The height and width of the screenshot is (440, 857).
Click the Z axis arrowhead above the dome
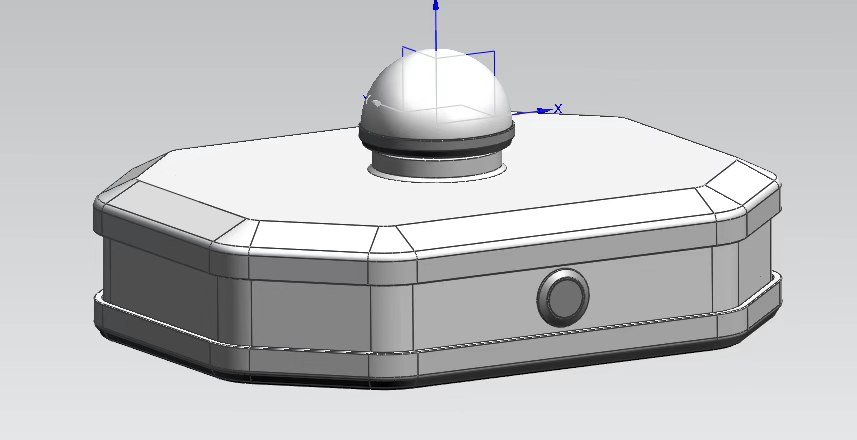click(436, 5)
